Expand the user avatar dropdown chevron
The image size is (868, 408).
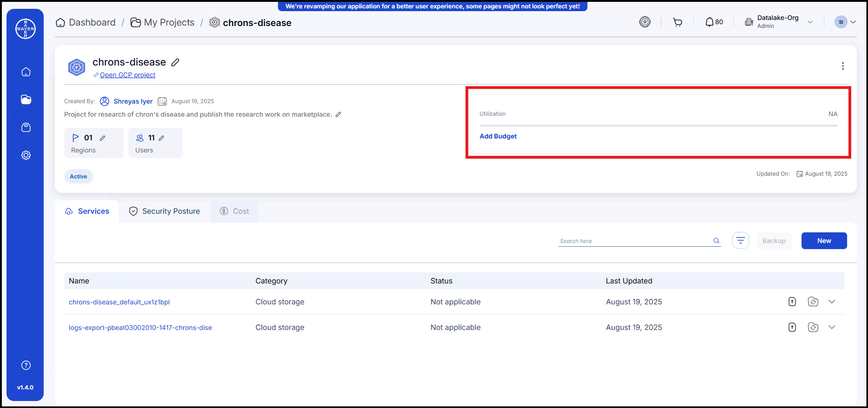click(x=853, y=22)
